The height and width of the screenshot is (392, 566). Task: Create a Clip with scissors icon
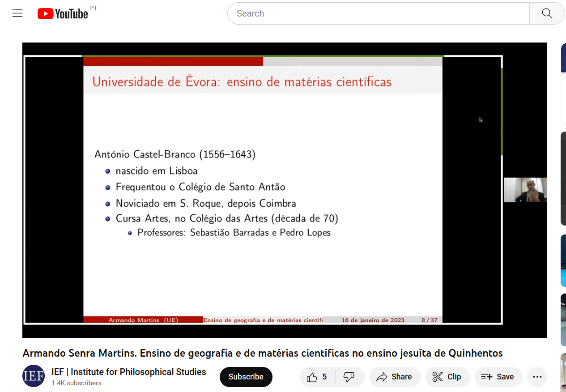pyautogui.click(x=447, y=377)
